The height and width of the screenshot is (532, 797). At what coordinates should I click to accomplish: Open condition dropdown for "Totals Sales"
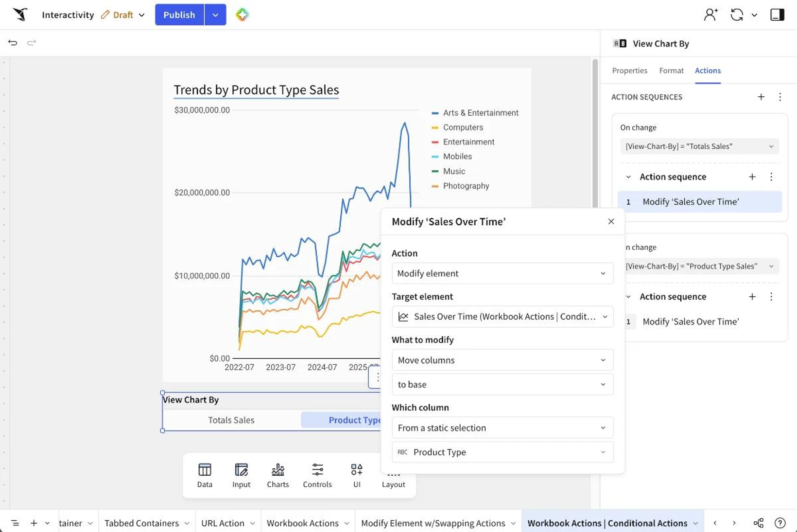coord(699,146)
